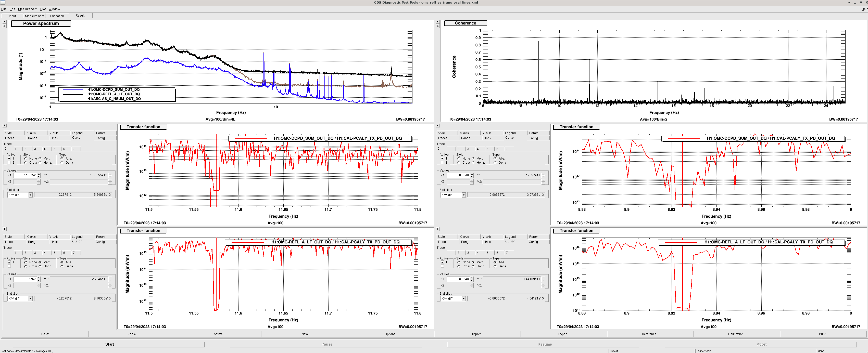
Task: Open X/Y diff dropdown beside statistic 3.07386e13
Action: click(x=464, y=195)
